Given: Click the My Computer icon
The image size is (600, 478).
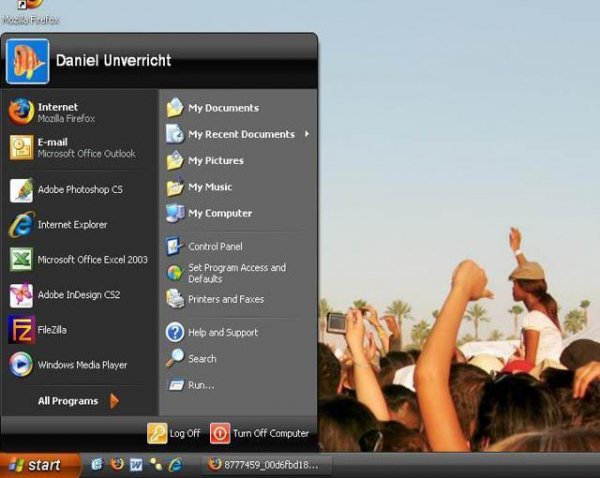Looking at the screenshot, I should pyautogui.click(x=175, y=213).
